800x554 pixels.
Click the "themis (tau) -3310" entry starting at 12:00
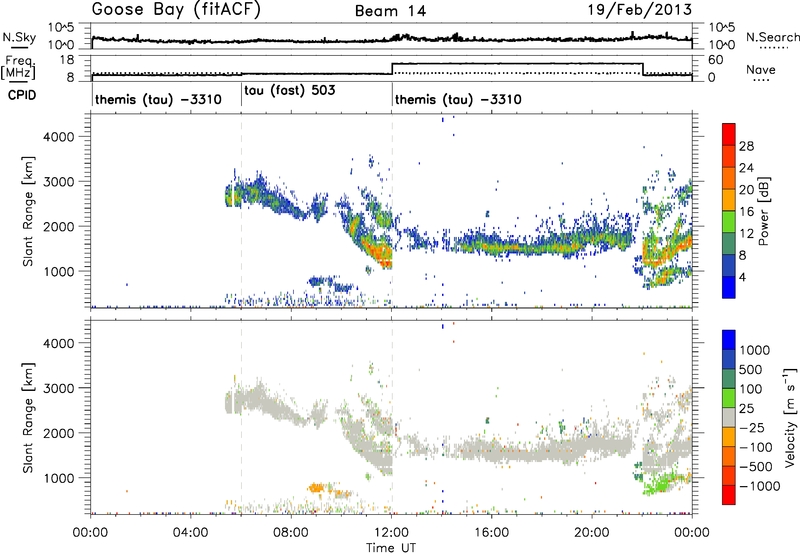458,99
